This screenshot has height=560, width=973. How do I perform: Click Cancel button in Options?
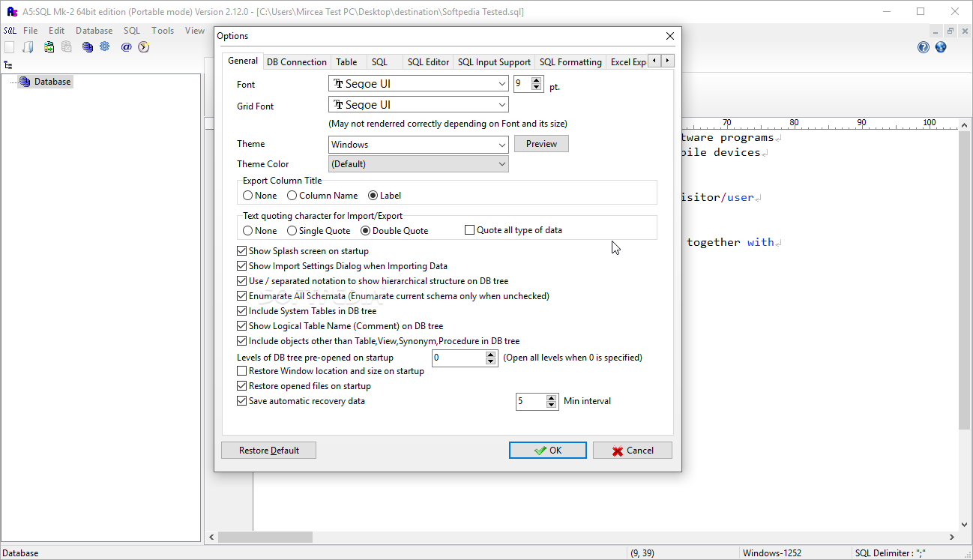pyautogui.click(x=633, y=451)
